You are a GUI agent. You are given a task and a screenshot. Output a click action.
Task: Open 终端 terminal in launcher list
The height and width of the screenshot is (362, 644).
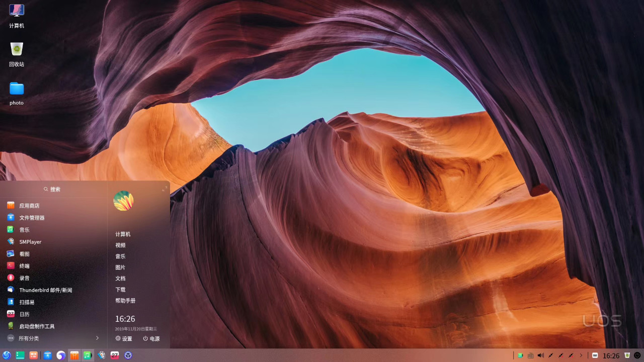point(24,266)
